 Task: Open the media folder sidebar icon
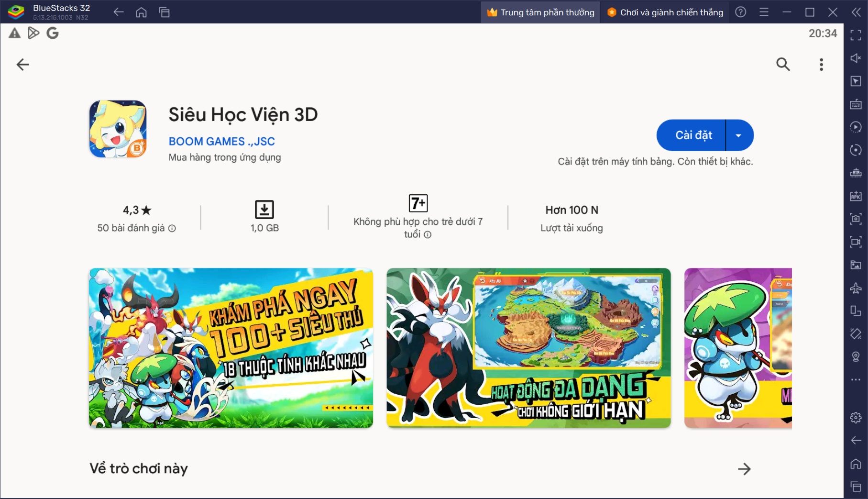tap(856, 265)
